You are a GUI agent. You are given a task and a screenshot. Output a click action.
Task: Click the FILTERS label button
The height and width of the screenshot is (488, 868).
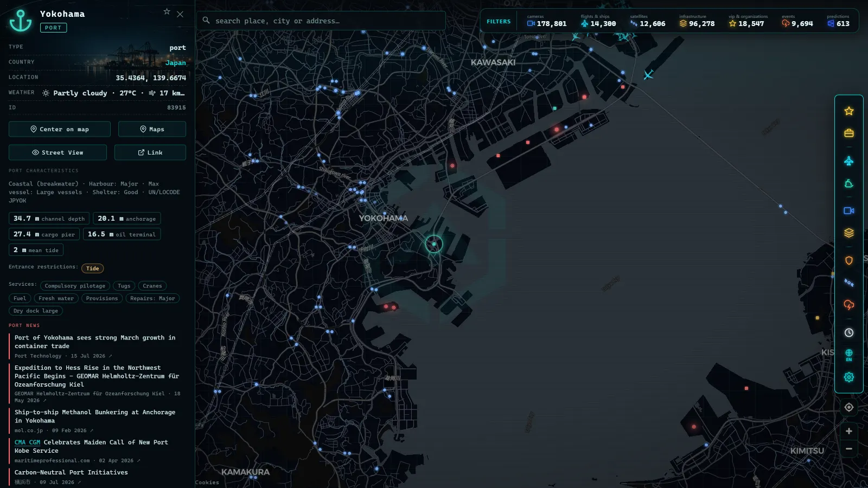pos(499,22)
